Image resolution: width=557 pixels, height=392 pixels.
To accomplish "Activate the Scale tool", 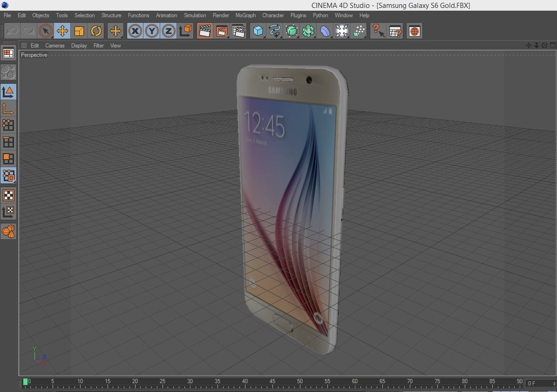I will (79, 31).
